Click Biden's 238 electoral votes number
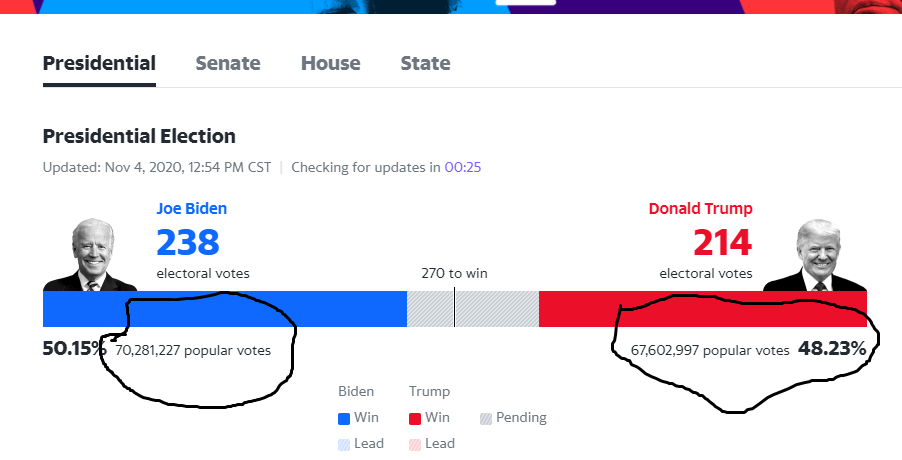The image size is (902, 460). (188, 243)
